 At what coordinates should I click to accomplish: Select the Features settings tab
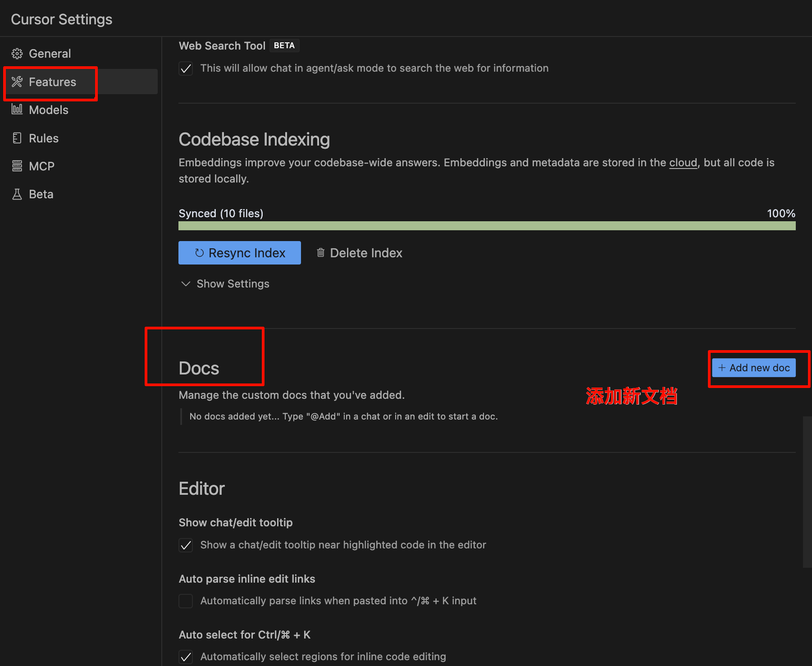coord(81,82)
